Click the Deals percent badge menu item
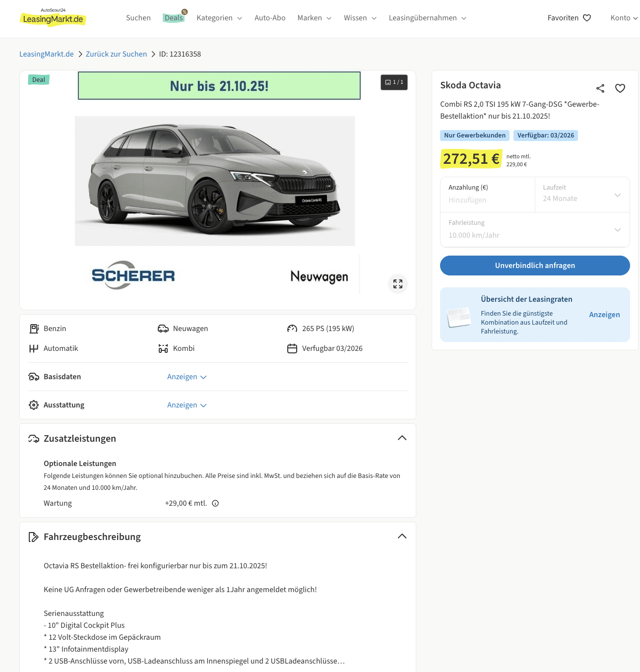Screen dimensions: 640x672 click(174, 17)
